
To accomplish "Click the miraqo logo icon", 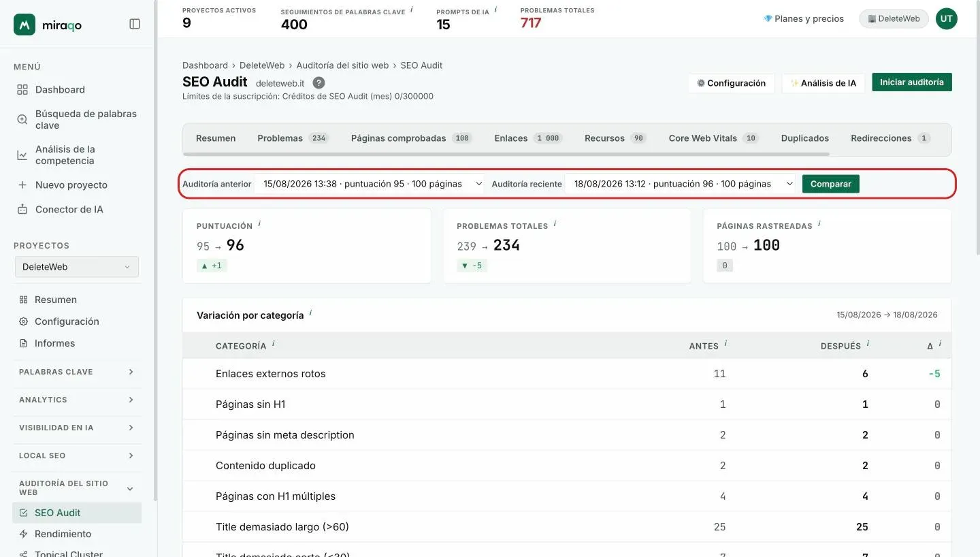I will pos(24,25).
